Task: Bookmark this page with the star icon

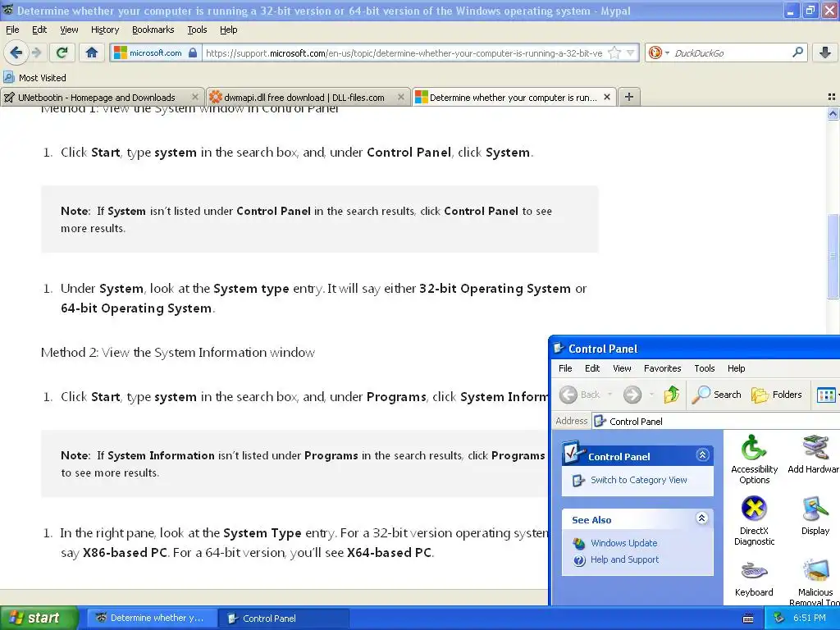Action: pos(614,52)
